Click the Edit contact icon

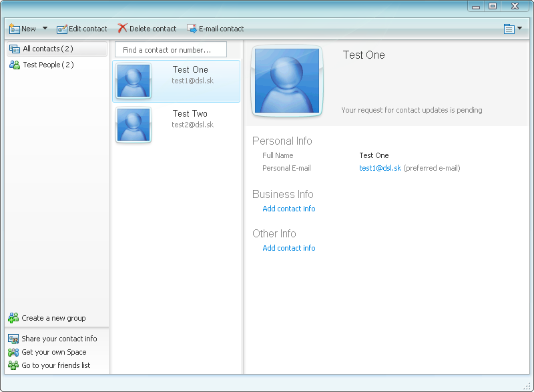click(x=62, y=29)
